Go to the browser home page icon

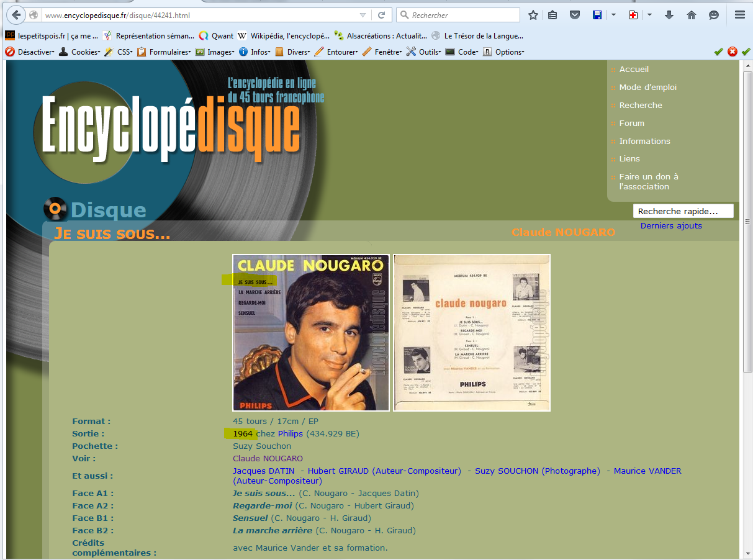[691, 15]
